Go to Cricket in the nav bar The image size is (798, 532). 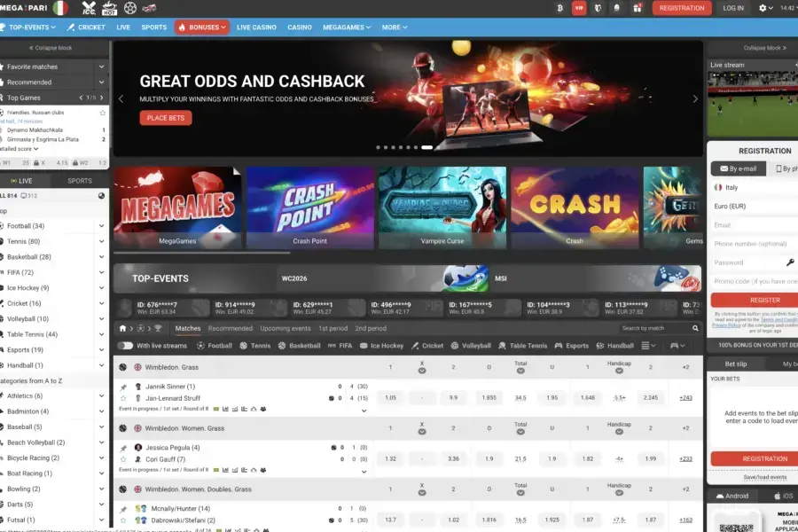click(86, 27)
